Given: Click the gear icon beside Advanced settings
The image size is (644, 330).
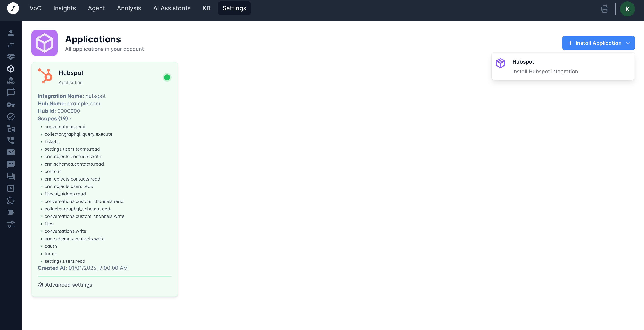Looking at the screenshot, I should pyautogui.click(x=41, y=285).
